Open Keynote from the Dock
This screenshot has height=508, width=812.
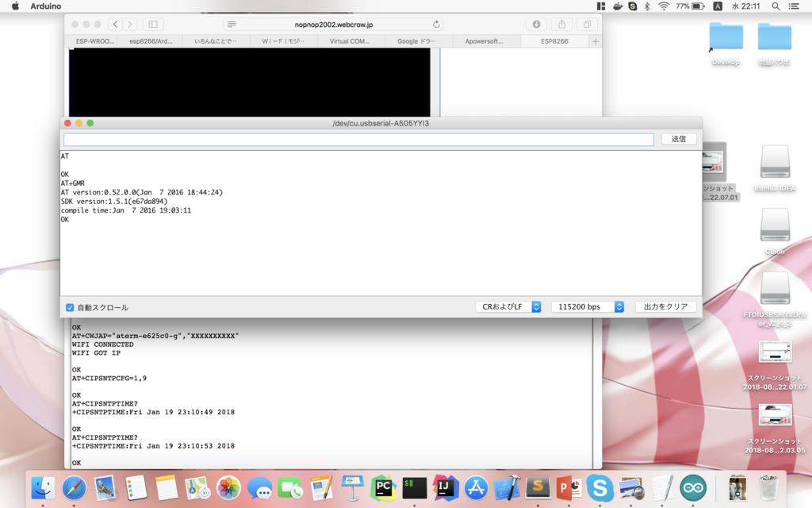(352, 488)
